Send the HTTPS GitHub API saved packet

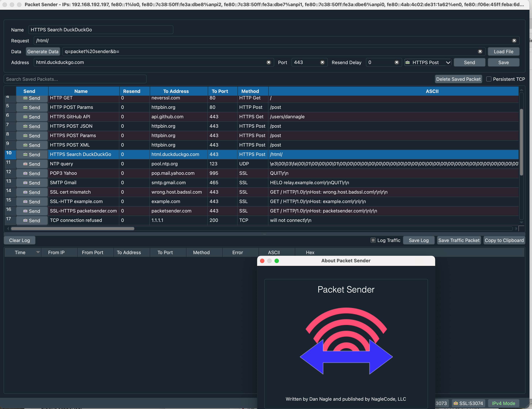(x=32, y=117)
